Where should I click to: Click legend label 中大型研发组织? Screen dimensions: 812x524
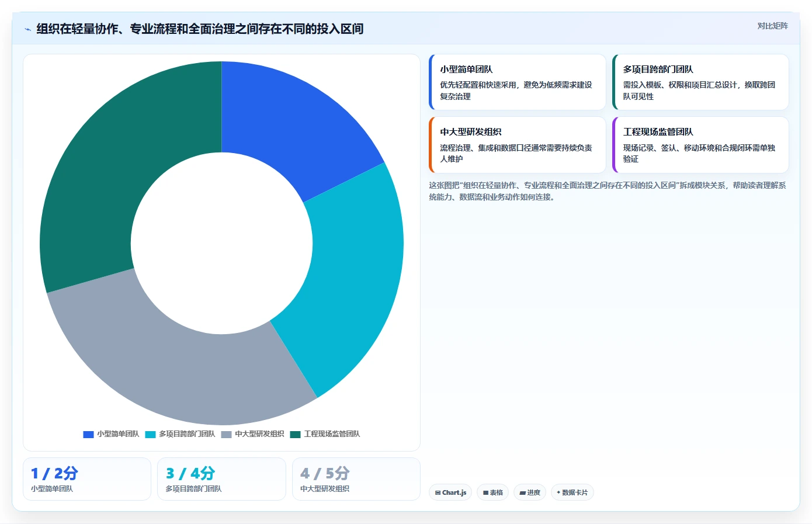click(x=259, y=434)
